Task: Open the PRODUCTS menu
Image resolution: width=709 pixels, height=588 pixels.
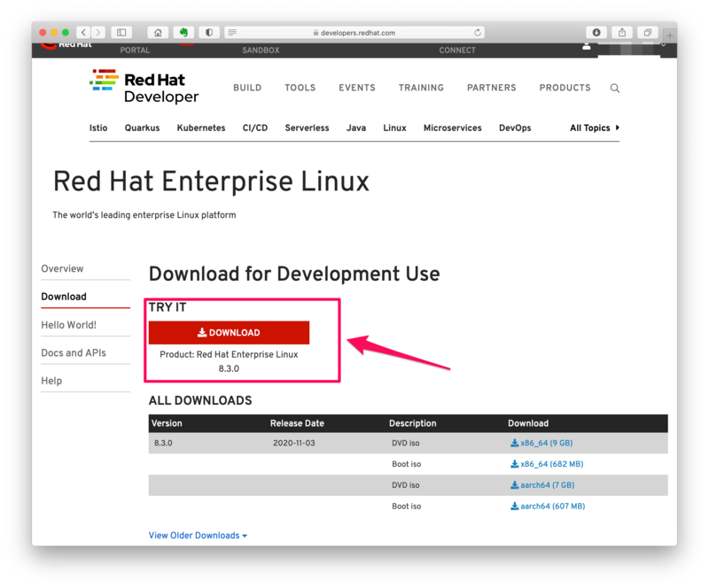Action: [x=565, y=88]
